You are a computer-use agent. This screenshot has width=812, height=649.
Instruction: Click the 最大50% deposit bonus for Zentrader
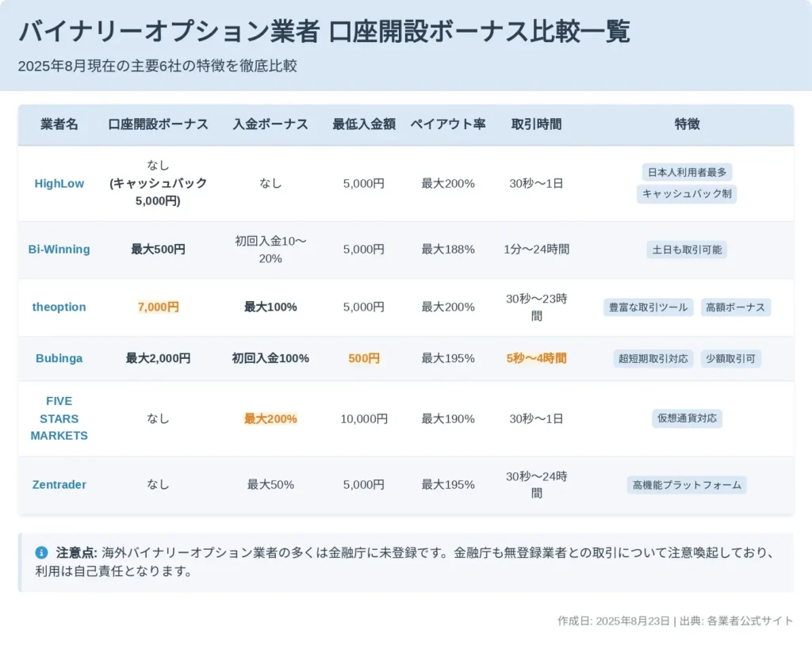click(270, 484)
